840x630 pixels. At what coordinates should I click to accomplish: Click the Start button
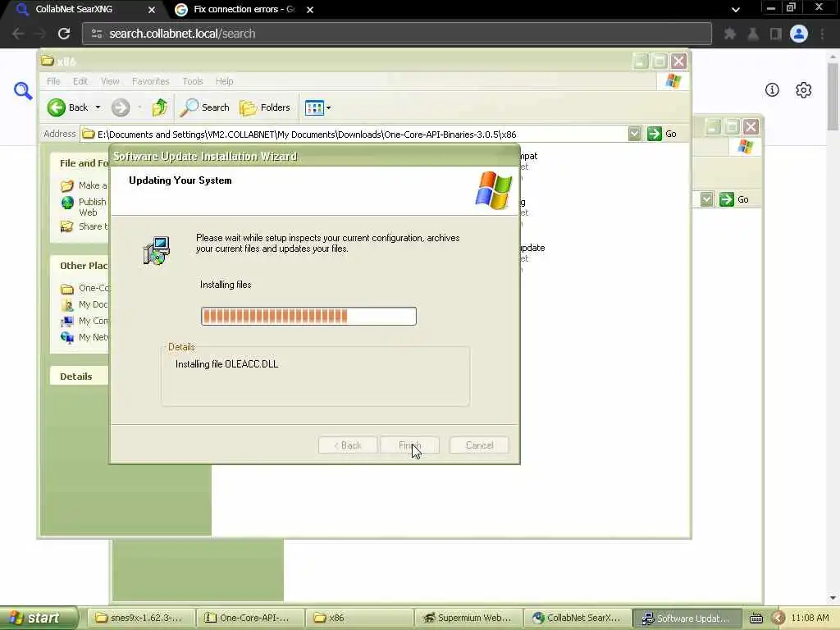[x=38, y=619]
